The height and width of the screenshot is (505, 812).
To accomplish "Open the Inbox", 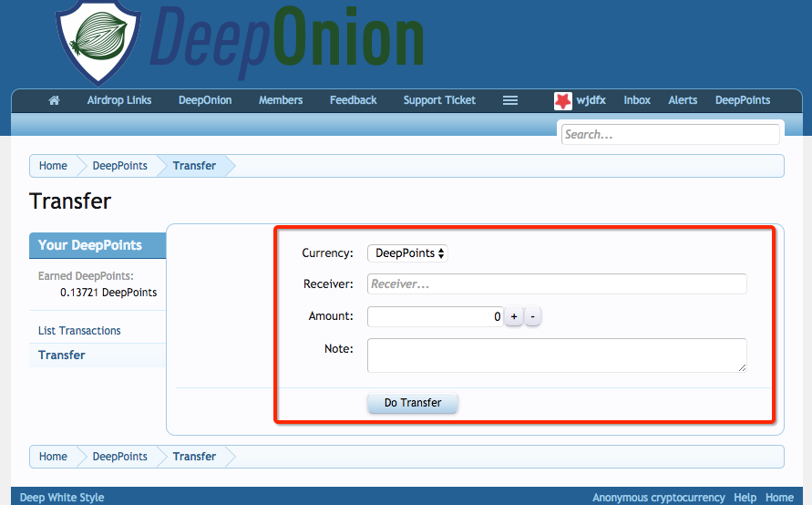I will [637, 100].
